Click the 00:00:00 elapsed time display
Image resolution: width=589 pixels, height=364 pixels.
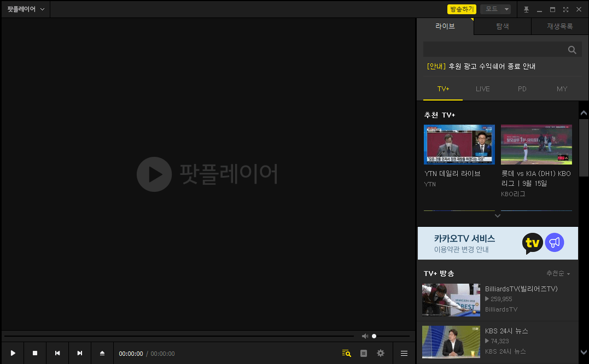click(x=131, y=354)
